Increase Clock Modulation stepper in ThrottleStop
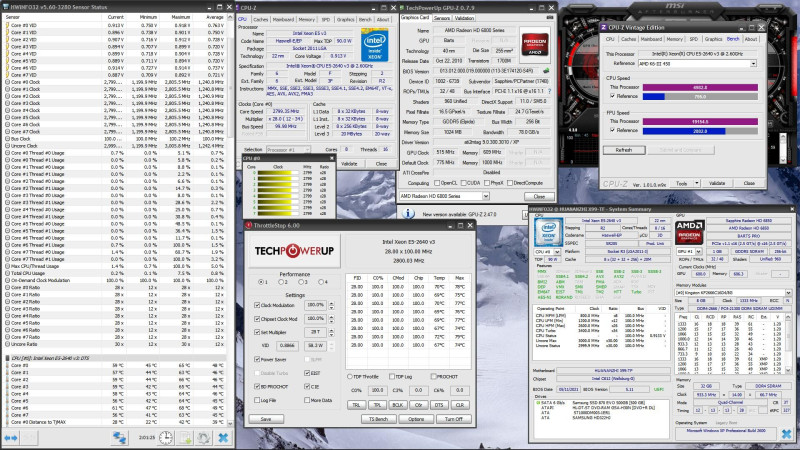 332,303
